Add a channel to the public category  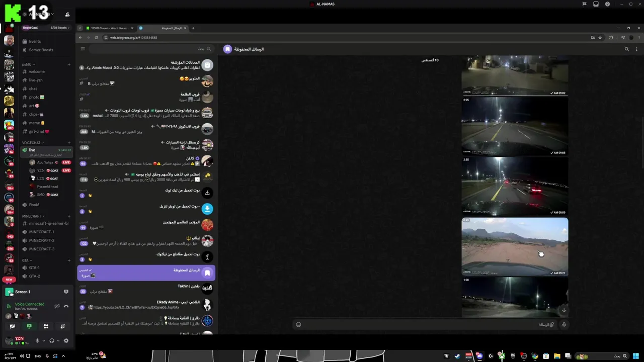69,64
